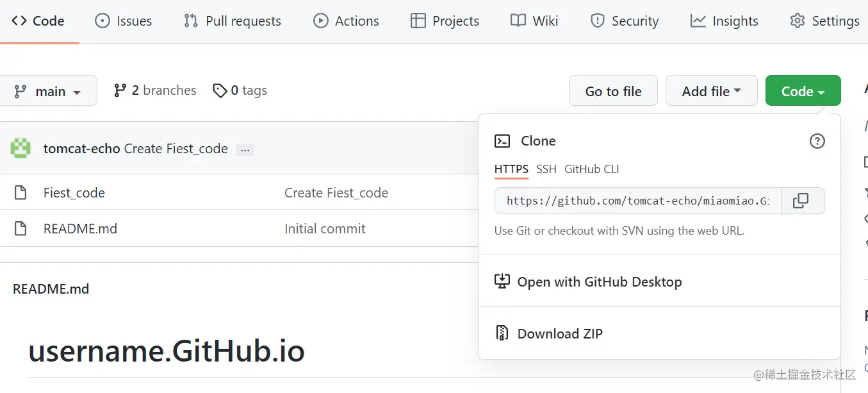Screen dimensions: 868x393
Task: Click the Open with GitHub Desktop icon
Action: point(502,281)
